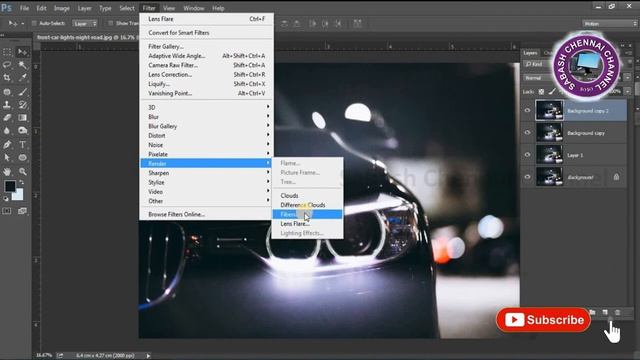Click the foreground color swatch
640x360 pixels.
click(10, 186)
